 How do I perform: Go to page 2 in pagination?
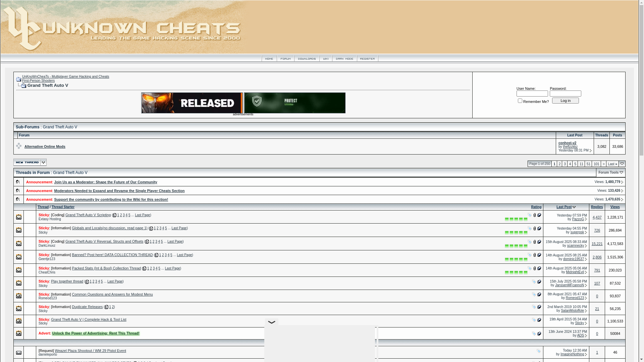click(x=559, y=164)
